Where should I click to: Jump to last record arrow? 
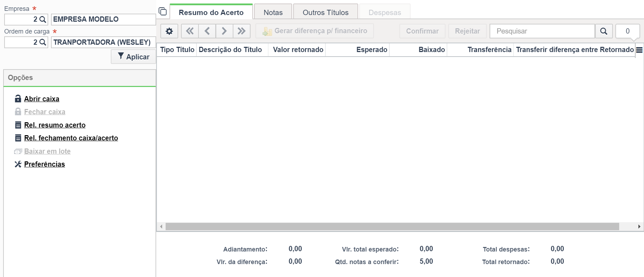tap(241, 31)
